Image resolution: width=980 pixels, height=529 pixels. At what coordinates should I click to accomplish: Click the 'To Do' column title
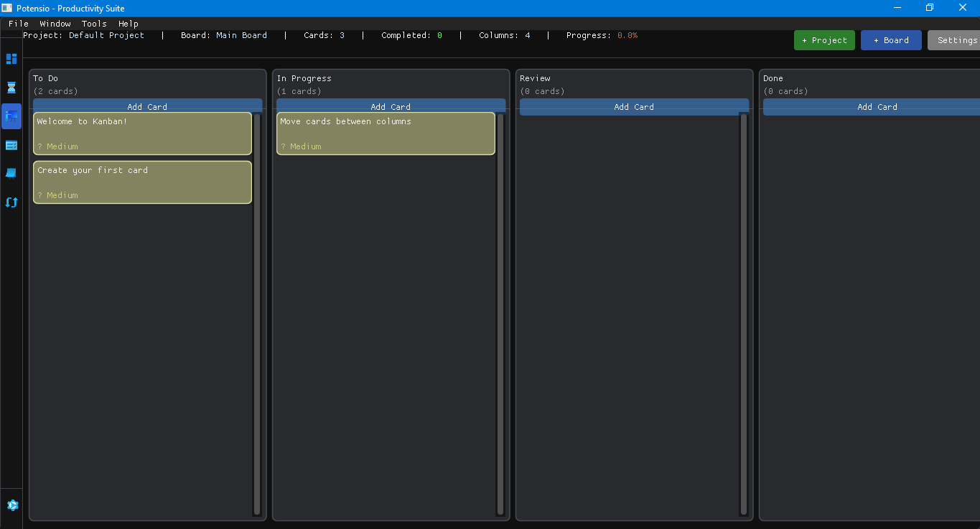click(x=45, y=78)
